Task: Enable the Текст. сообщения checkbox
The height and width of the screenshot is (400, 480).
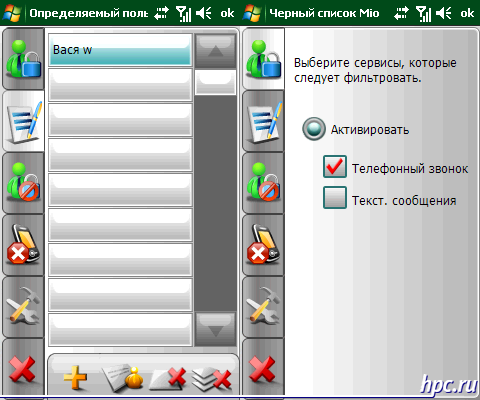Action: pyautogui.click(x=334, y=198)
